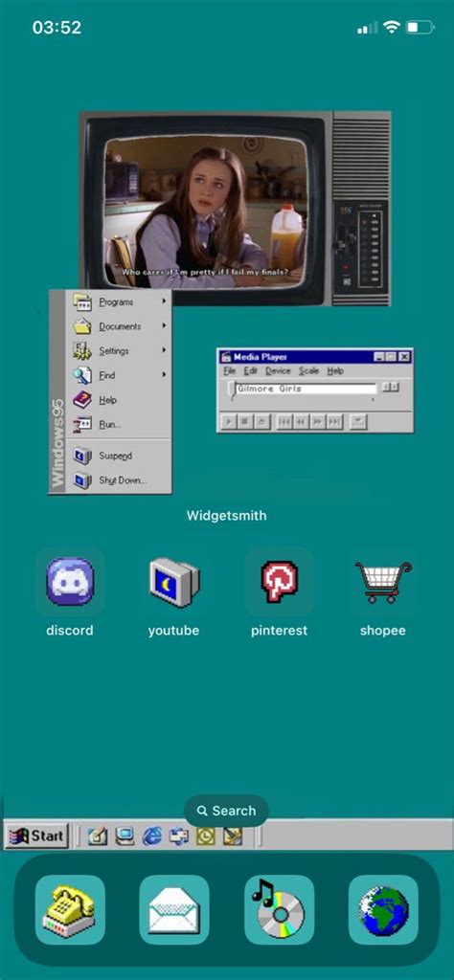Click the fast forward button in Media Player
454x980 pixels.
click(318, 422)
